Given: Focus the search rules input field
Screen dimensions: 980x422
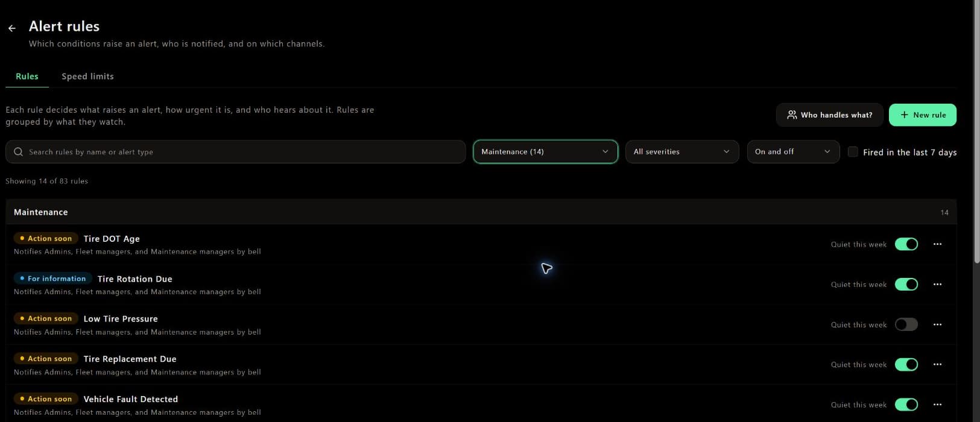Looking at the screenshot, I should pyautogui.click(x=235, y=152).
